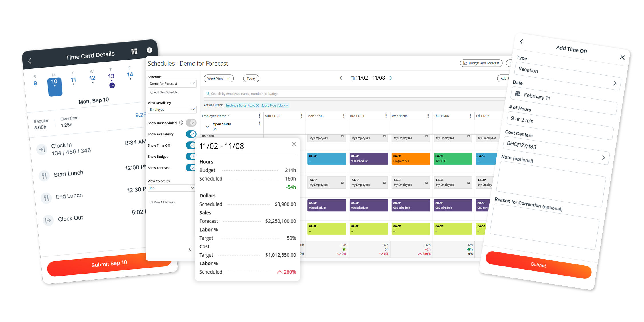Open the Week View dropdown
The height and width of the screenshot is (322, 644).
click(x=219, y=78)
